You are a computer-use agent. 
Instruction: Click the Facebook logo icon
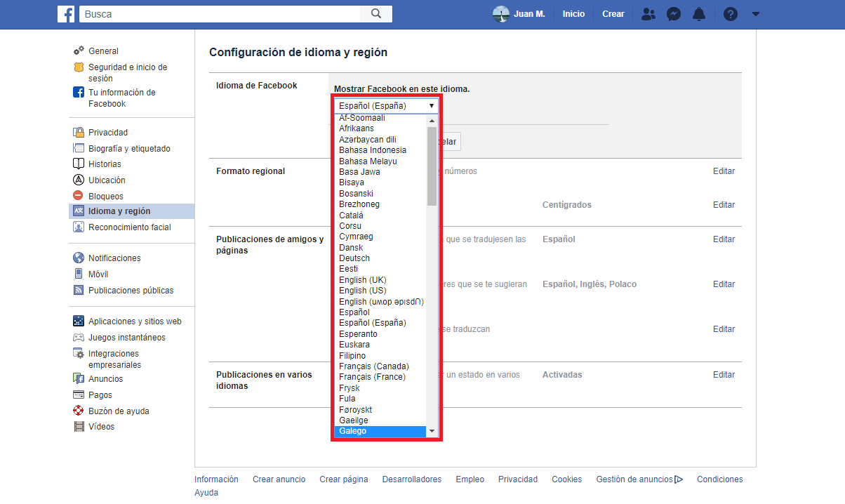coord(66,14)
